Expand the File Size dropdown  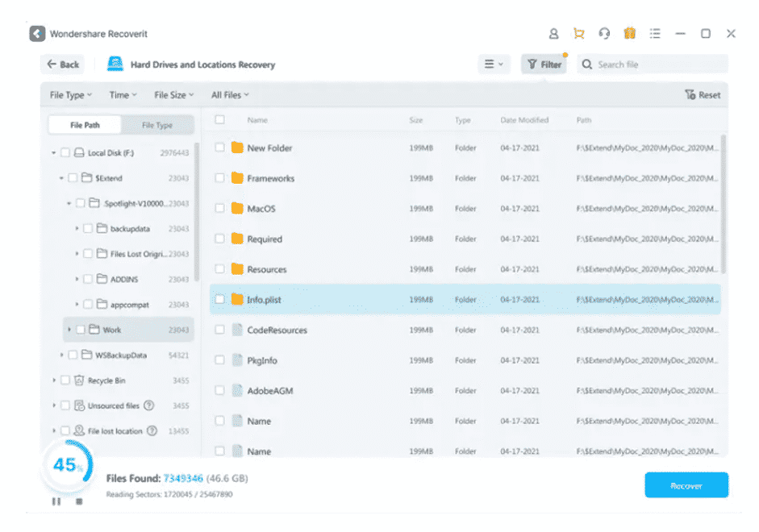click(x=173, y=95)
